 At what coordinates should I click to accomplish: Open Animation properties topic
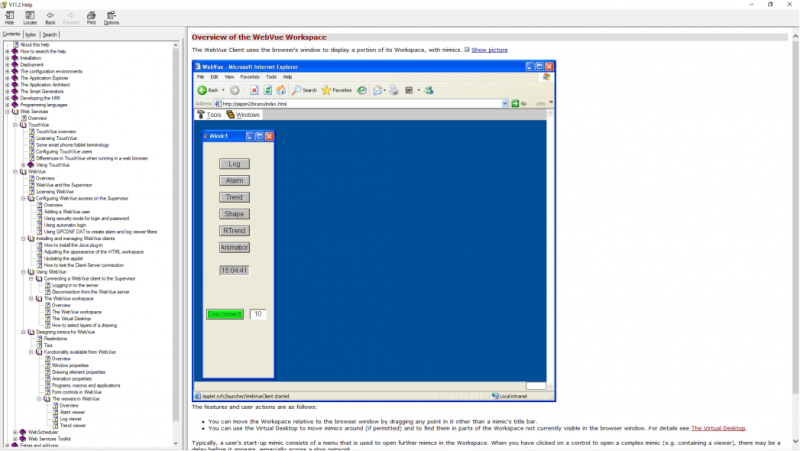[71, 379]
